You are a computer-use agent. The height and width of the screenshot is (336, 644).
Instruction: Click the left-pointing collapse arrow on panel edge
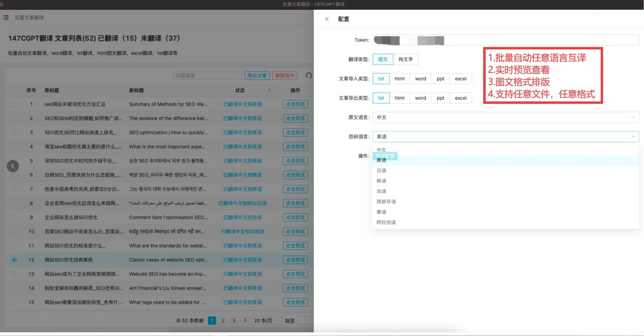click(x=13, y=166)
